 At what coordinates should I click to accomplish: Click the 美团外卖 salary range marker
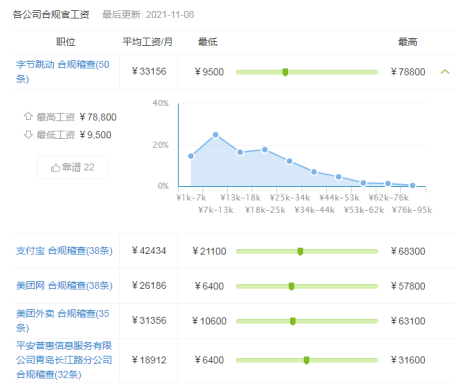click(x=293, y=321)
